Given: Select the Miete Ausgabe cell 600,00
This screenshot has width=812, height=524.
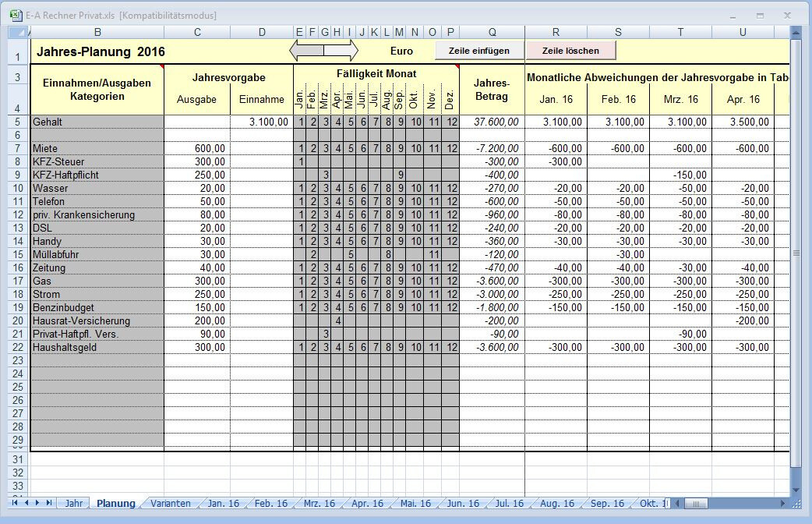Looking at the screenshot, I should click(197, 149).
